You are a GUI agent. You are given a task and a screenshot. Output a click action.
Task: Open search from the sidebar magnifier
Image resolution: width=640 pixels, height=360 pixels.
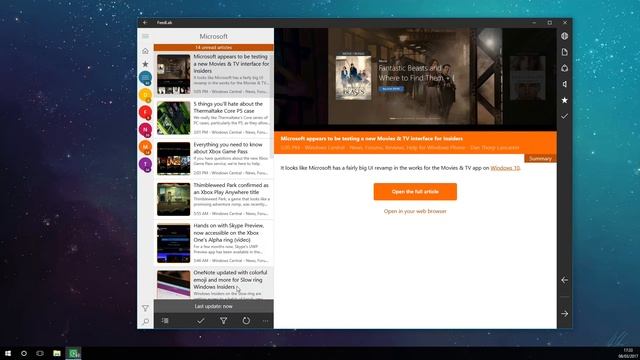coord(145,322)
